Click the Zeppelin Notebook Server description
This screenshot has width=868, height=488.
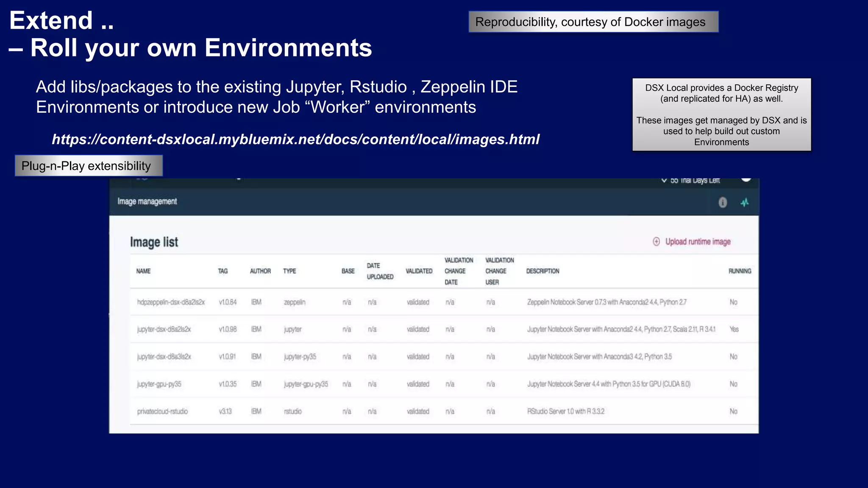(606, 302)
